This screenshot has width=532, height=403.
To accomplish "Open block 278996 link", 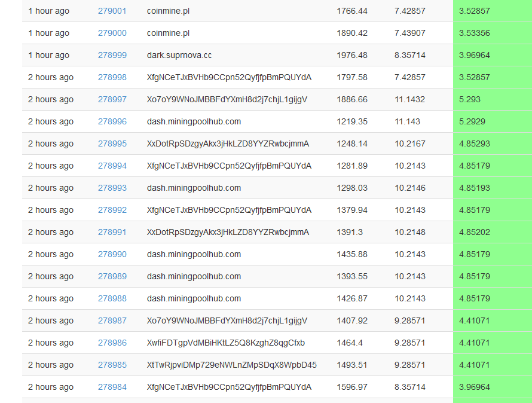I will [112, 121].
